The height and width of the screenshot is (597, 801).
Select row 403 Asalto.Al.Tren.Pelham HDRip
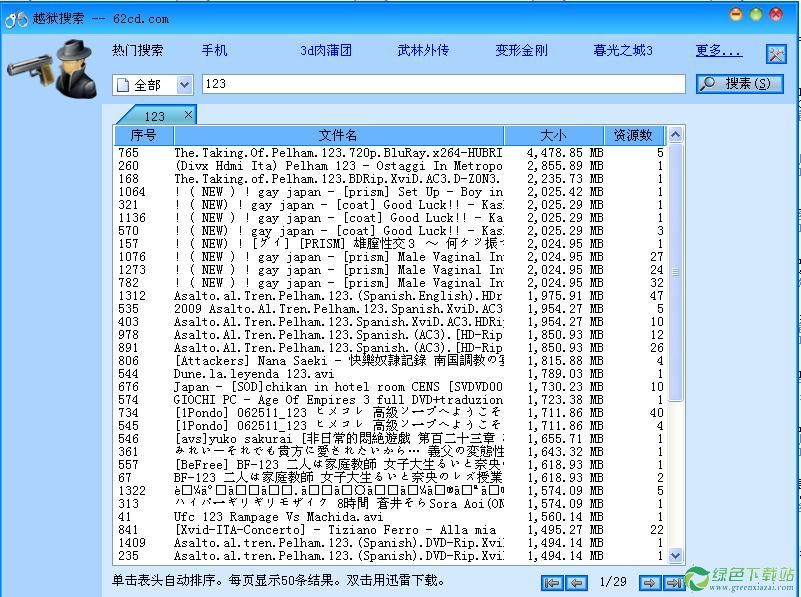pyautogui.click(x=390, y=322)
